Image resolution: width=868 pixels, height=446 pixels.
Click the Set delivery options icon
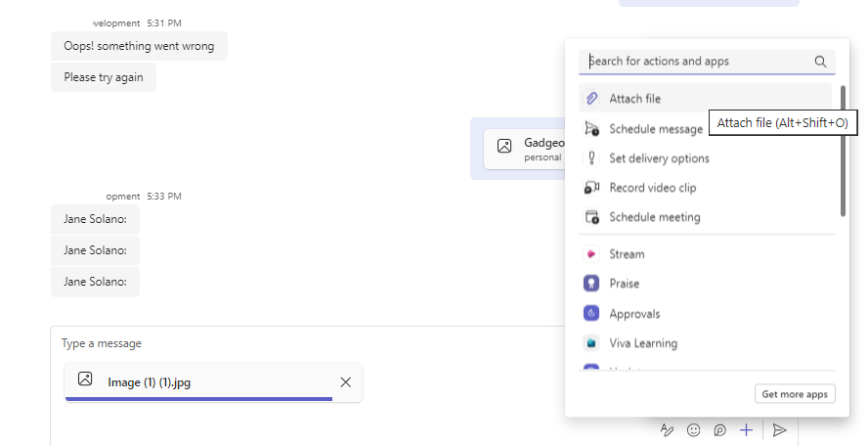[x=591, y=157]
